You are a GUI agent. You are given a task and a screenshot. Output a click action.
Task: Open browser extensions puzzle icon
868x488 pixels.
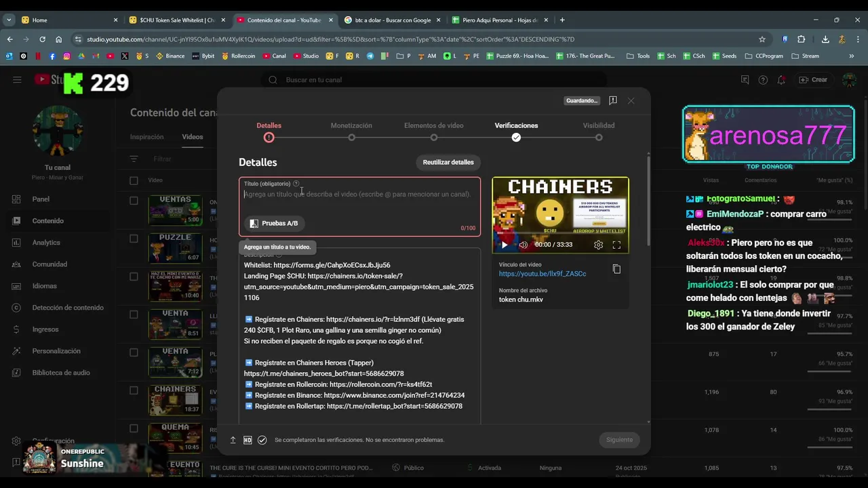click(x=801, y=39)
